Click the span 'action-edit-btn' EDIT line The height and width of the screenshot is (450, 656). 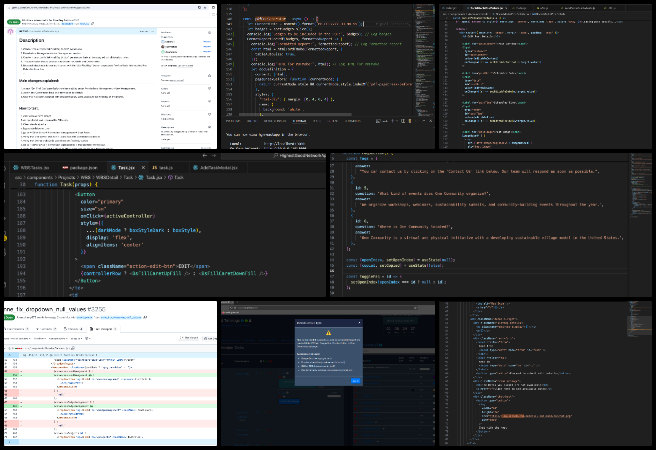coord(146,266)
